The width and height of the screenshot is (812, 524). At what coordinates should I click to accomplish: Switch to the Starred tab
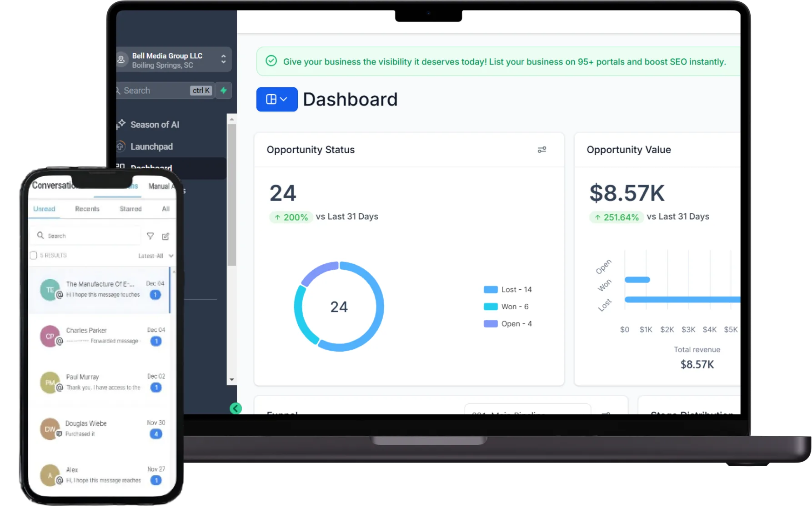coord(130,209)
